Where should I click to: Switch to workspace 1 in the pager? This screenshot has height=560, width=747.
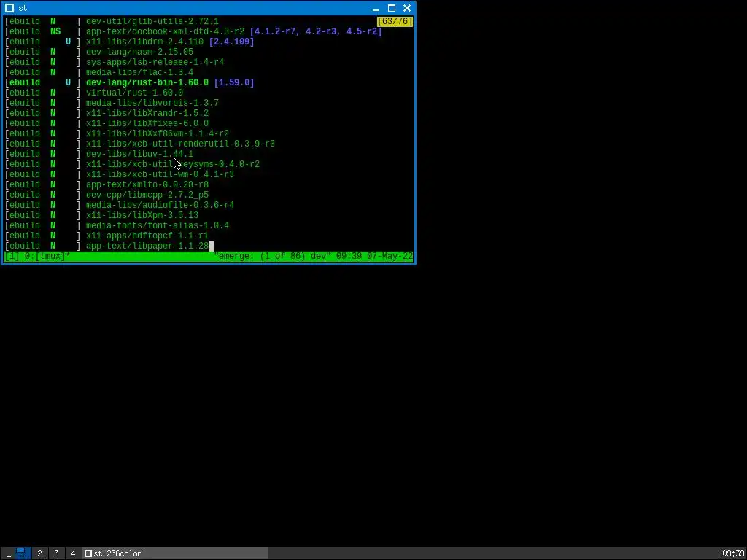[23, 553]
